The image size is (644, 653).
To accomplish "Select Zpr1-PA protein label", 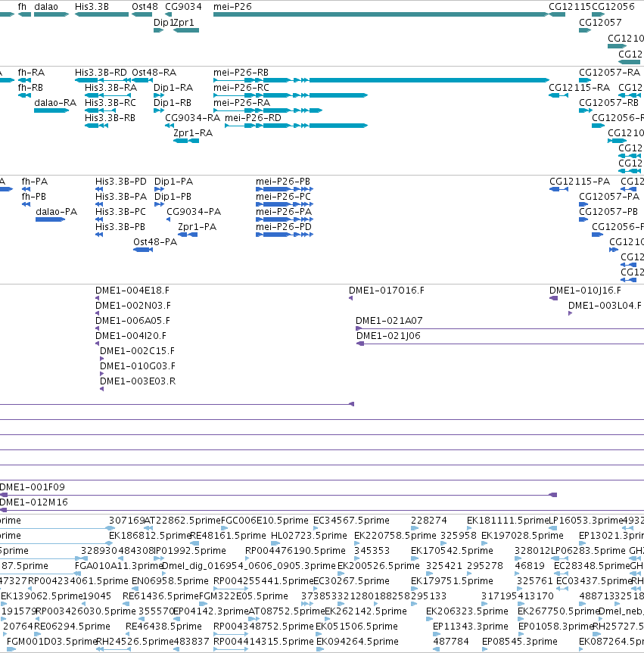I will [x=197, y=227].
